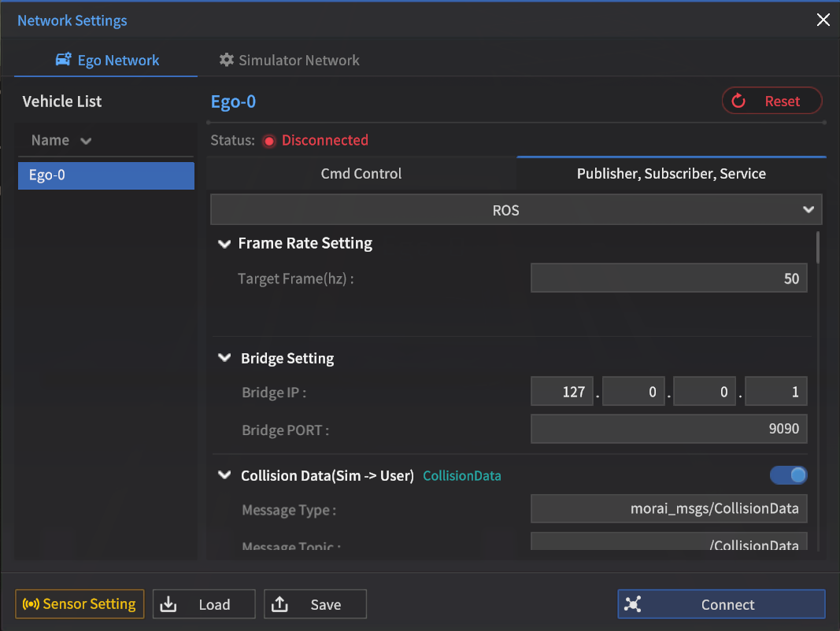Edit the Target Frame(hz) field

tap(668, 278)
